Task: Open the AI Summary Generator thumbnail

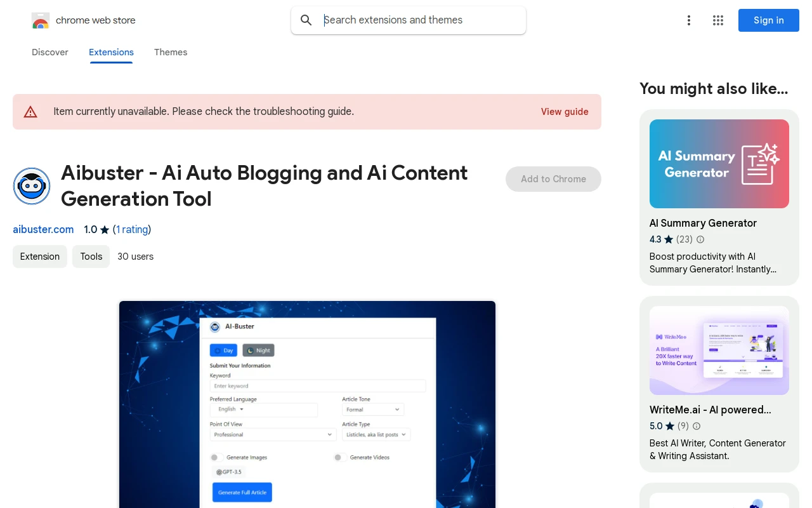Action: [719, 164]
